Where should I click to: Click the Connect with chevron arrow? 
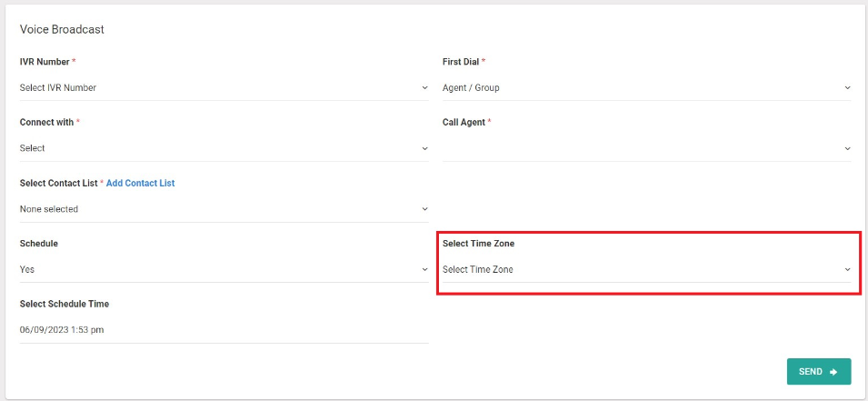424,148
